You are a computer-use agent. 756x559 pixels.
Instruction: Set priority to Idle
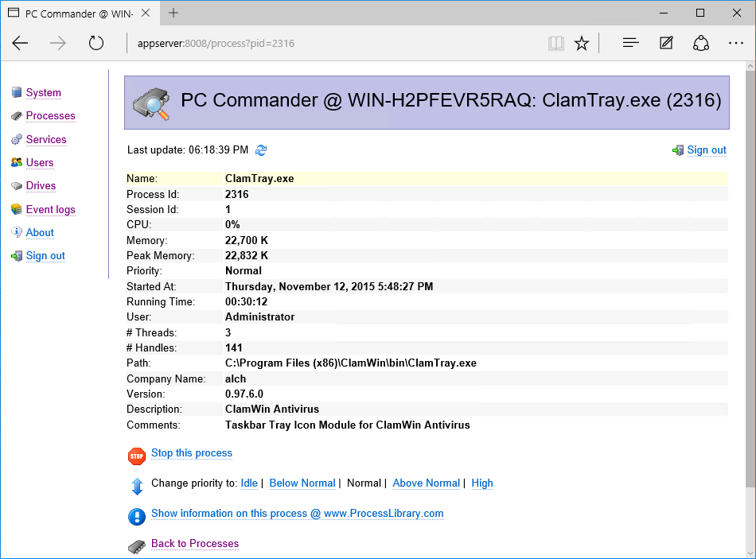(249, 483)
